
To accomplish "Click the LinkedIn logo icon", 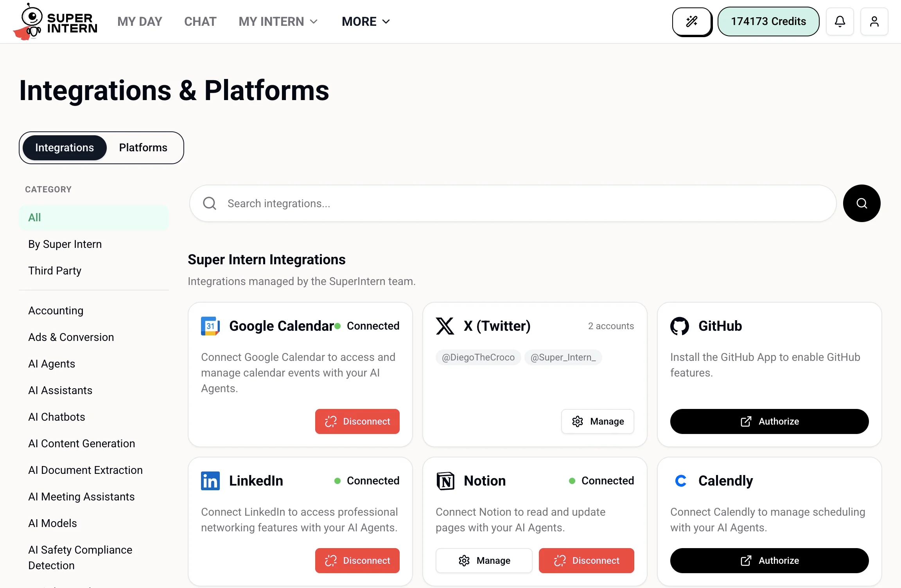I will [x=210, y=481].
